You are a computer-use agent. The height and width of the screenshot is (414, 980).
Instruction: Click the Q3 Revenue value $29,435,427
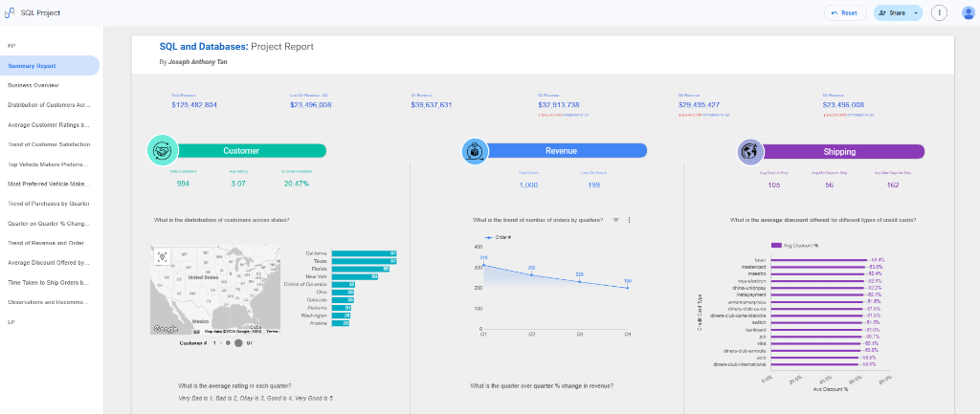700,105
